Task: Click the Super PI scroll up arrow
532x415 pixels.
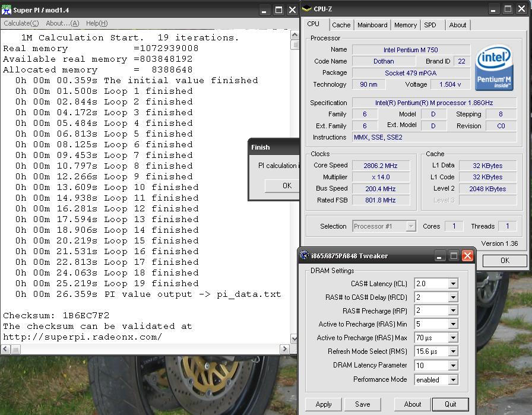Action: pyautogui.click(x=294, y=34)
